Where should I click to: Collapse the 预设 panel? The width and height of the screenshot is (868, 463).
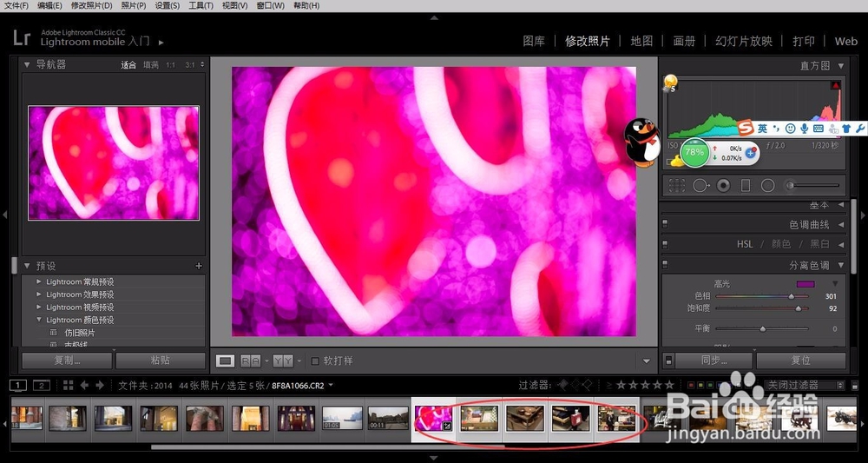coord(27,266)
